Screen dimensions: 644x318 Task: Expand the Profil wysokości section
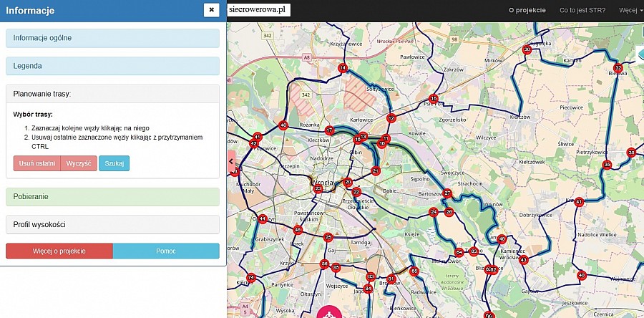pos(112,225)
